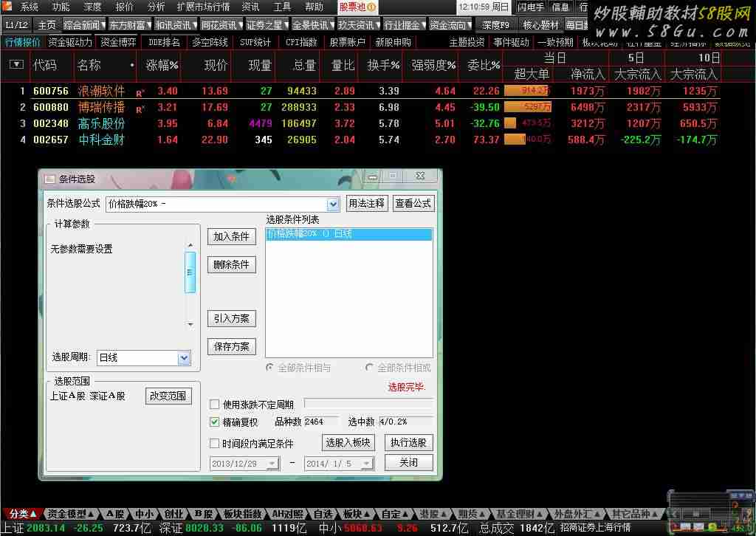Click the 改变范围 button
Screen dimensions: 756x536
[x=168, y=396]
